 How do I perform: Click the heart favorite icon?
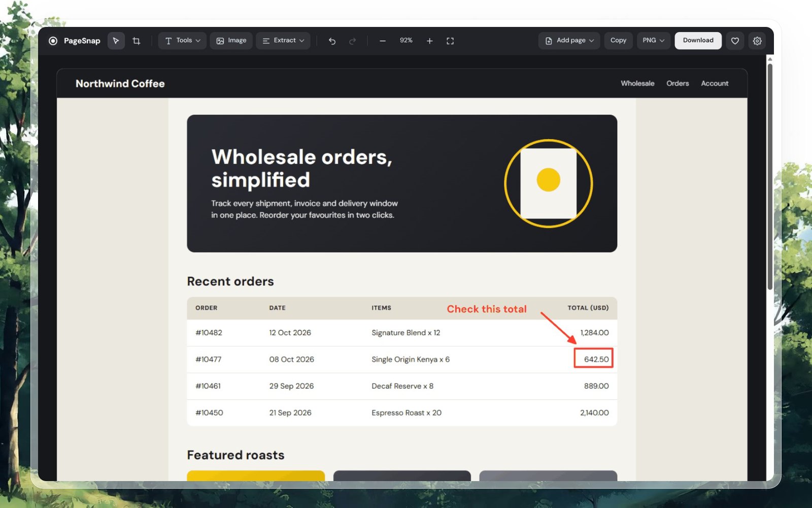pos(735,41)
